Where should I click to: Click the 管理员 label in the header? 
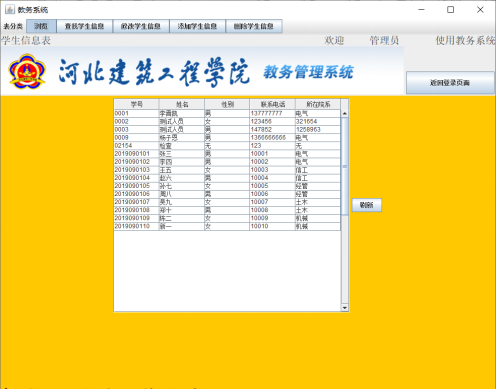click(x=384, y=41)
